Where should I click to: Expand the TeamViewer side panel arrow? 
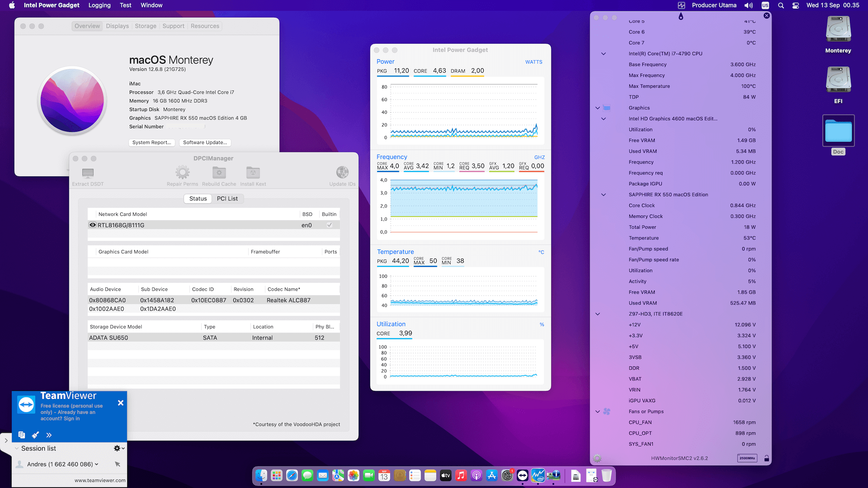tap(6, 440)
